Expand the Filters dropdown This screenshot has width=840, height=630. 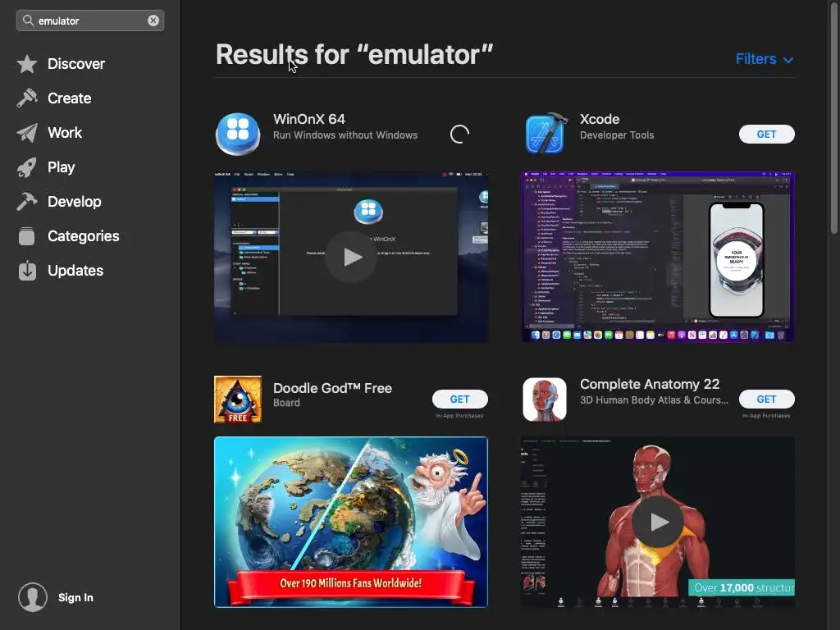pyautogui.click(x=765, y=59)
